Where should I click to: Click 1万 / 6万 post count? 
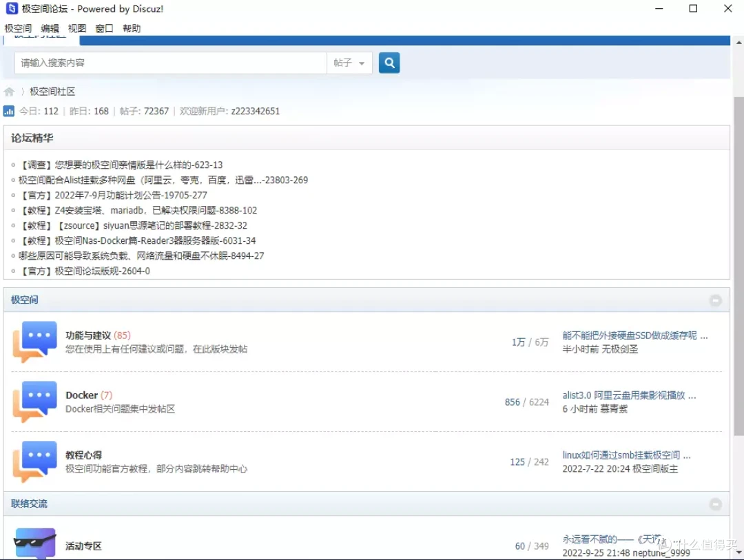click(530, 342)
